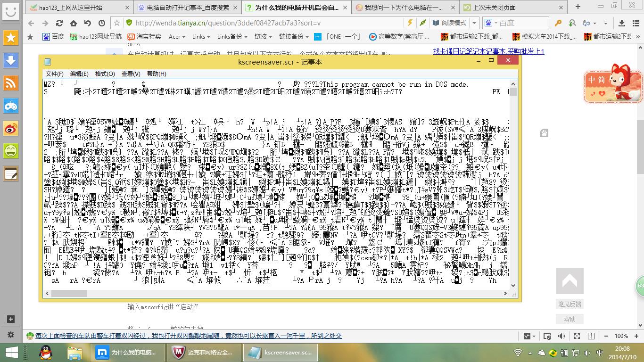The height and width of the screenshot is (362, 644).
Task: Open the 淘宝特卖 bookmark
Action: click(x=144, y=36)
